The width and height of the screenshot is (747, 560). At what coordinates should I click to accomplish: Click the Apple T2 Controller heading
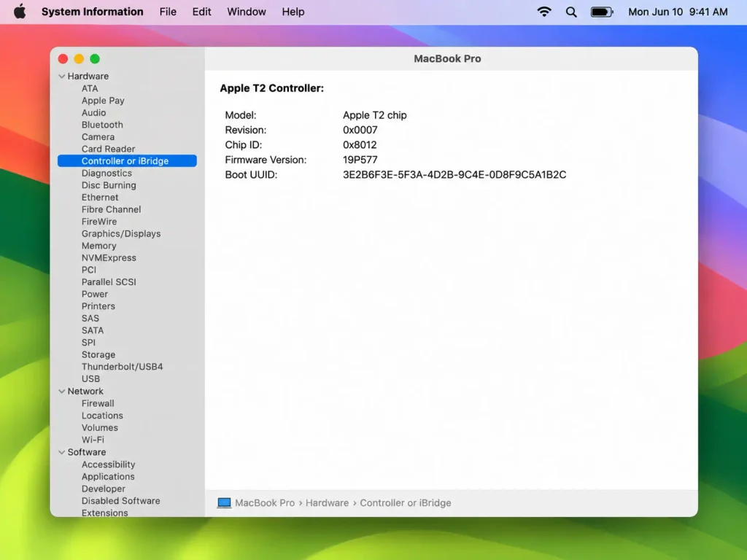coord(271,88)
